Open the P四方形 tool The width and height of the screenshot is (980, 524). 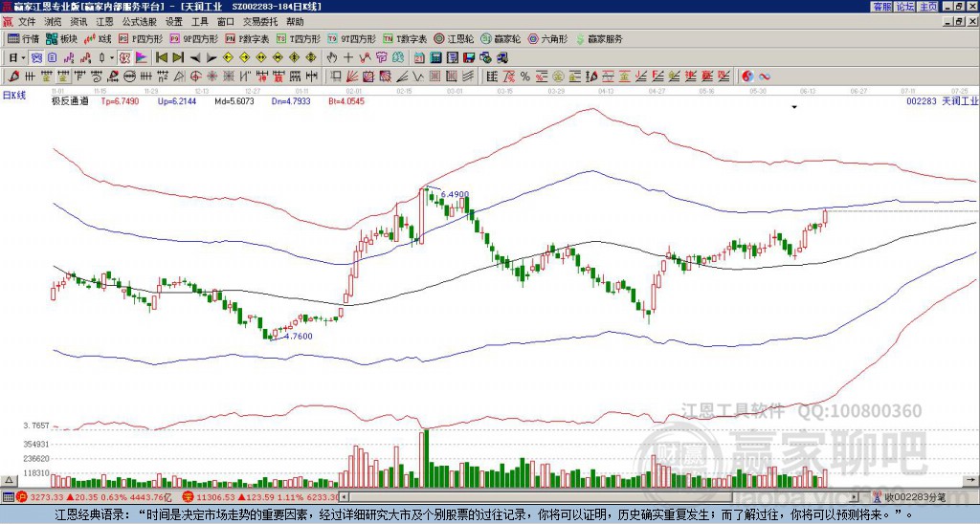(142, 38)
